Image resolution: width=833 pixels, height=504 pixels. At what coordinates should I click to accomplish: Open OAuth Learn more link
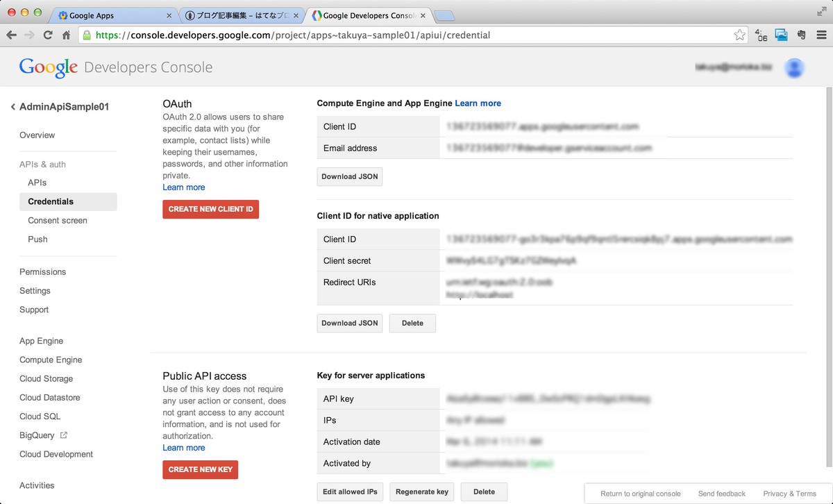tap(184, 187)
